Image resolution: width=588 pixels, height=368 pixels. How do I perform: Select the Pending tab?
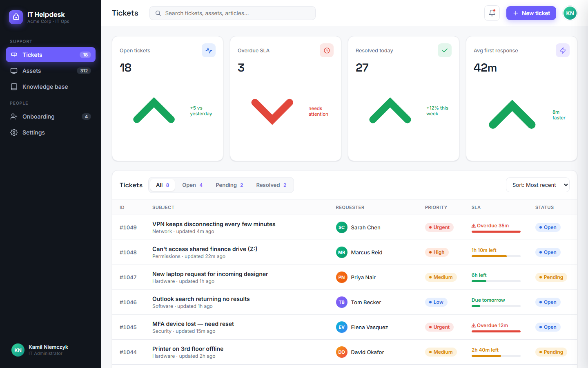(x=229, y=185)
